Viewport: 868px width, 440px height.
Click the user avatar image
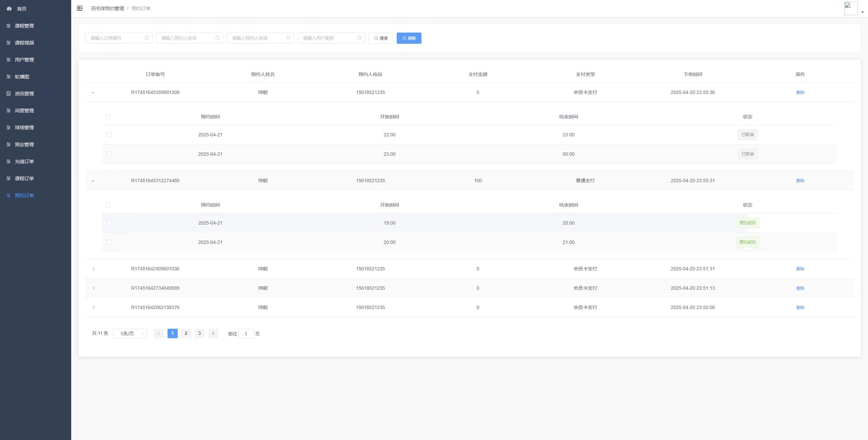click(851, 8)
